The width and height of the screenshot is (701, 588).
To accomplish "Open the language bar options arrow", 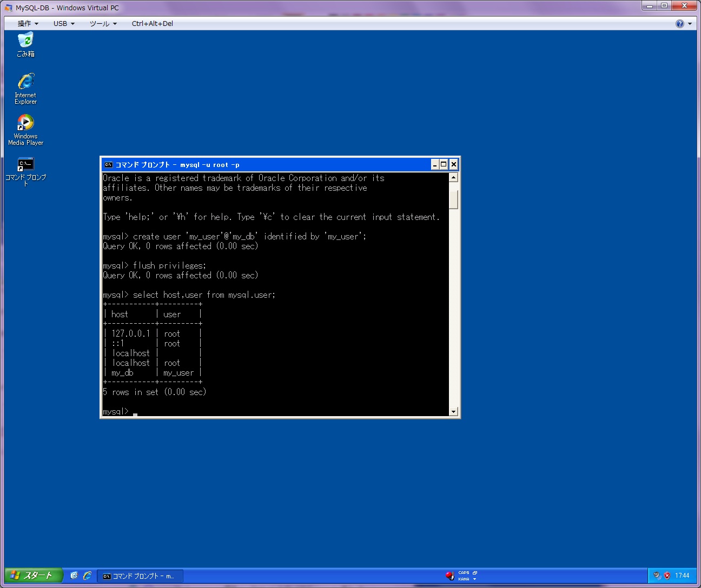I will (x=475, y=579).
